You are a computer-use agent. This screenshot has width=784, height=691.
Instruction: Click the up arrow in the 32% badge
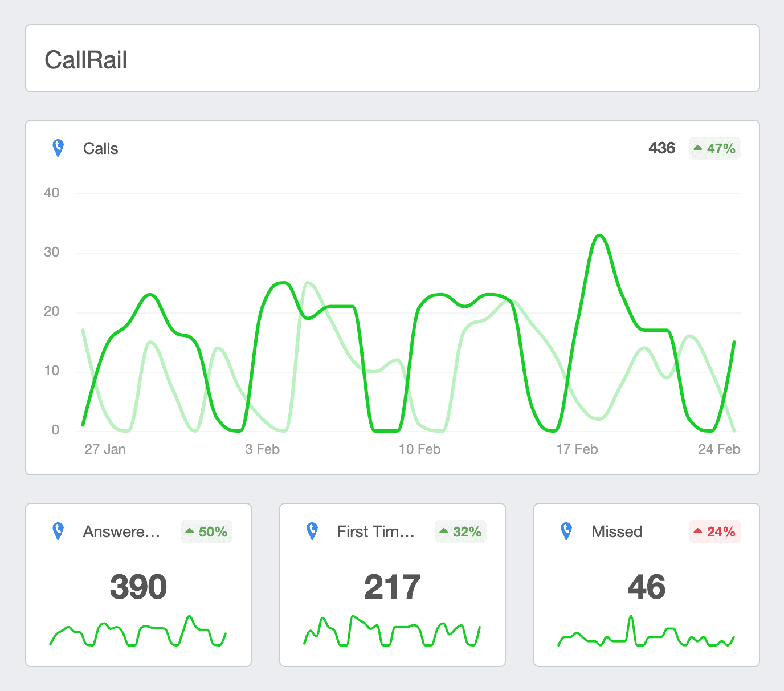(444, 531)
